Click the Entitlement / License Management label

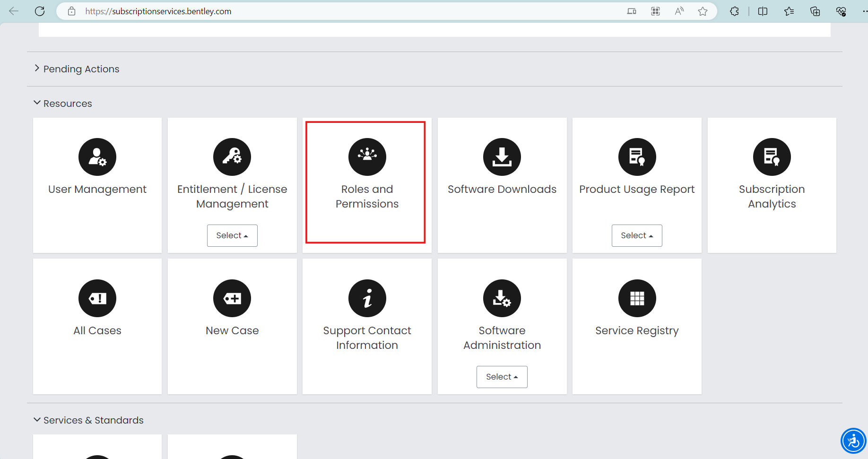[x=232, y=197]
